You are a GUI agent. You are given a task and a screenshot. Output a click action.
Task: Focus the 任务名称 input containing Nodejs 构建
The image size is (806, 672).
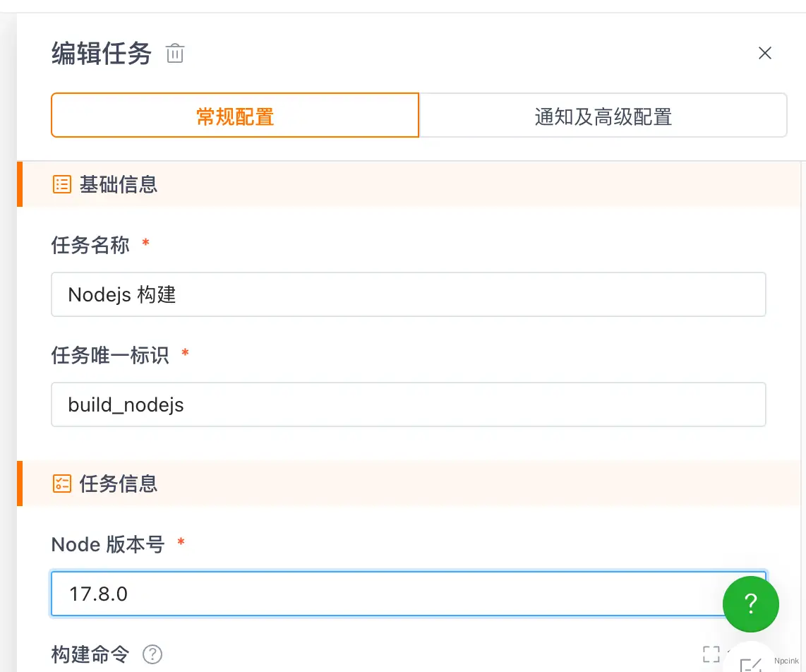(408, 294)
